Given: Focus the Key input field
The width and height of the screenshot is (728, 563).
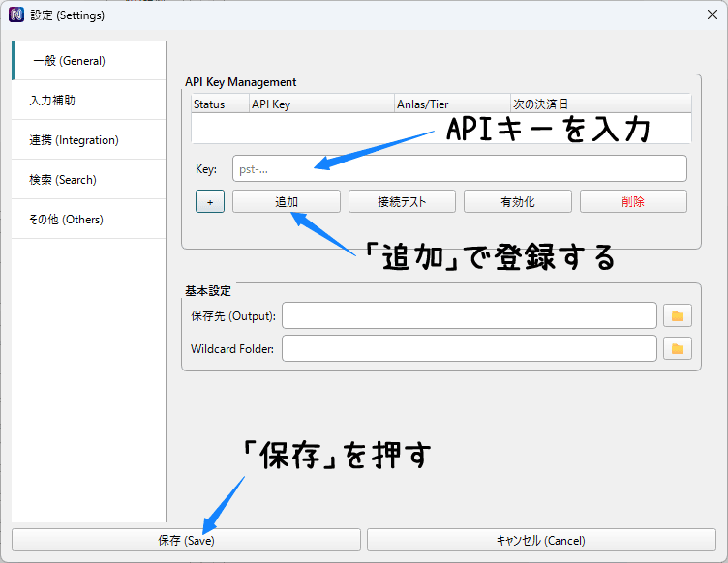Looking at the screenshot, I should 460,169.
